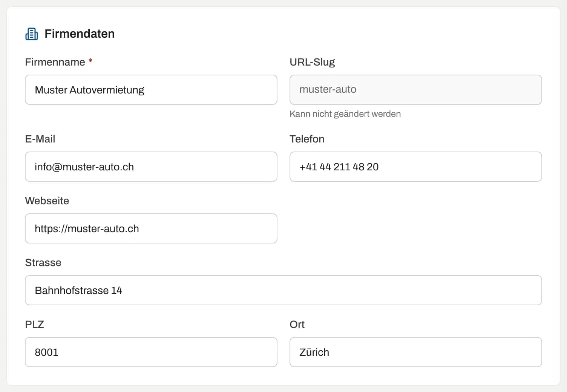Select the Telefon input field
The width and height of the screenshot is (567, 392).
pyautogui.click(x=415, y=167)
